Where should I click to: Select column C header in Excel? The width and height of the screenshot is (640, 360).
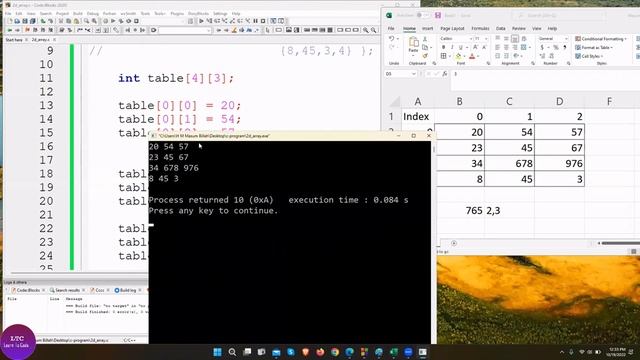point(509,102)
